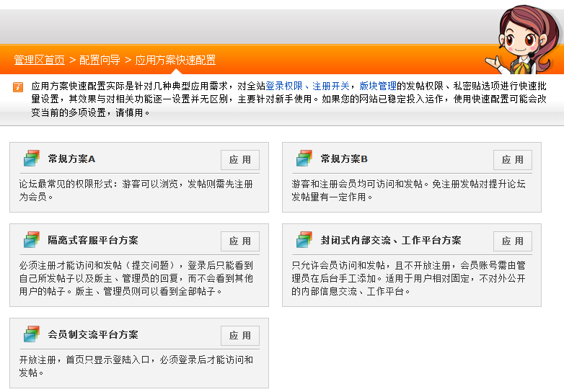The height and width of the screenshot is (392, 564).
Task: Go to 管理区首页 breadcrumb link
Action: tap(39, 60)
